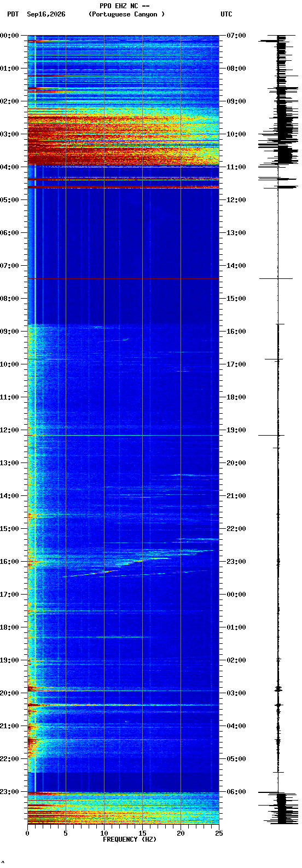Click the UTC axis "03:00" time label

[x=236, y=693]
